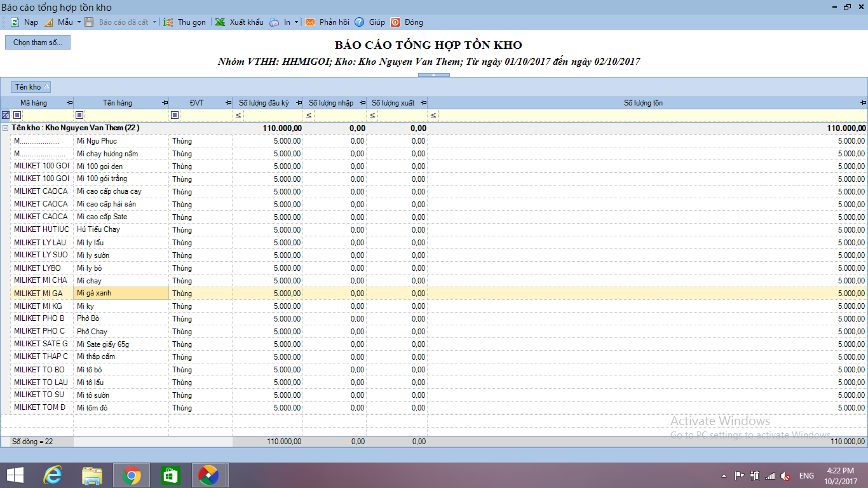Pin the Tên hàng column
Viewport: 868px width, 488px height.
pyautogui.click(x=165, y=103)
